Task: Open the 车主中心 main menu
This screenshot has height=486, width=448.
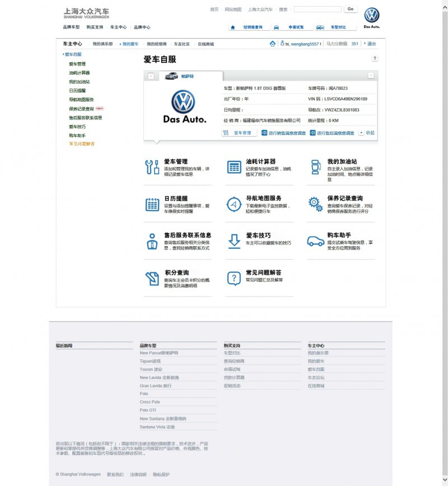Action: (119, 27)
